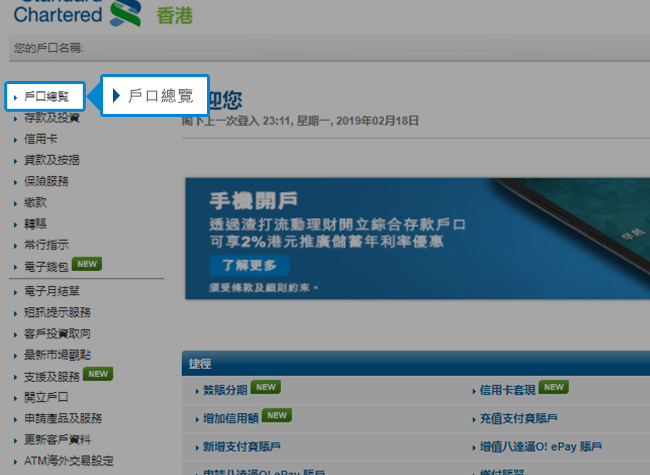Open the 充值支付寶賬戶 shortcut link
The width and height of the screenshot is (650, 475).
[518, 417]
